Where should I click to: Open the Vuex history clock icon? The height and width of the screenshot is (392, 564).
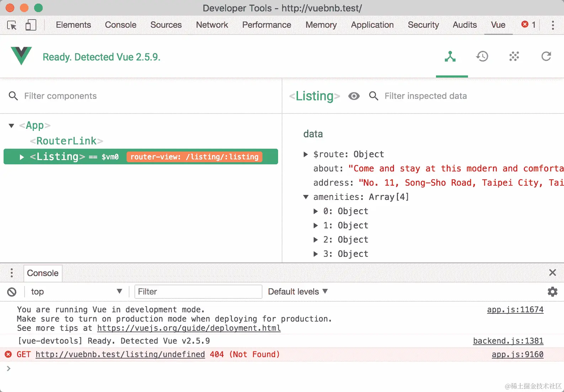click(482, 56)
